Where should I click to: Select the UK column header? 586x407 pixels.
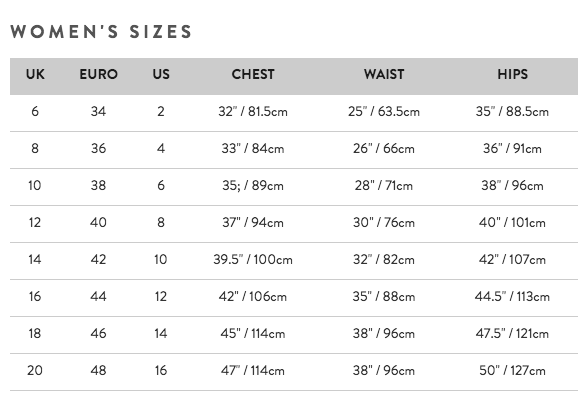point(35,74)
